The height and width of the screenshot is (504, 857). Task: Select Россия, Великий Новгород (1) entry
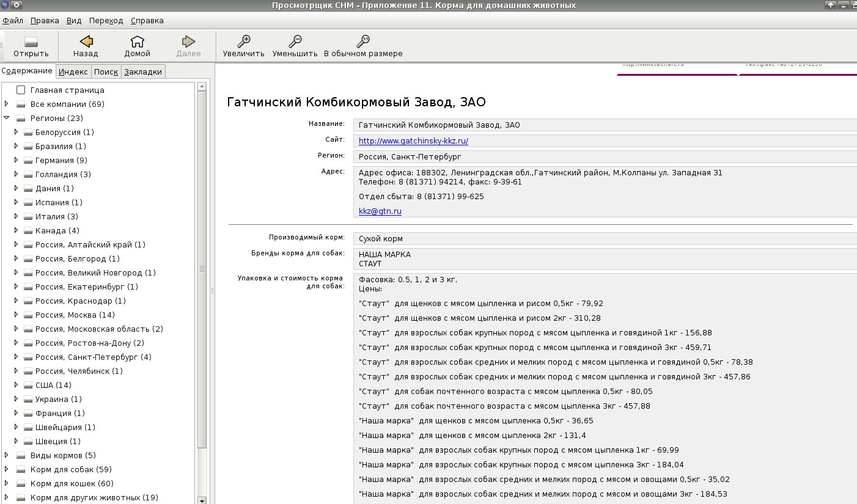[x=95, y=273]
